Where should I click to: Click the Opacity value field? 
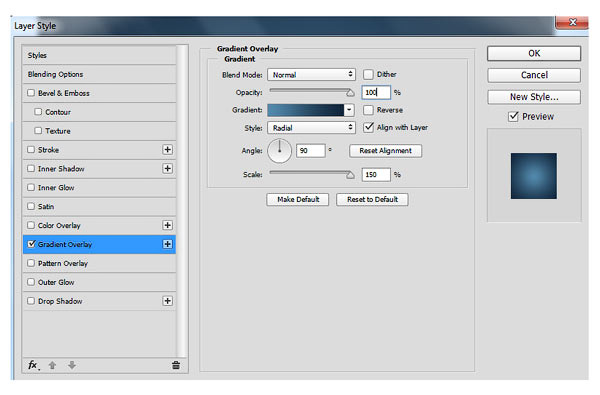pos(376,92)
